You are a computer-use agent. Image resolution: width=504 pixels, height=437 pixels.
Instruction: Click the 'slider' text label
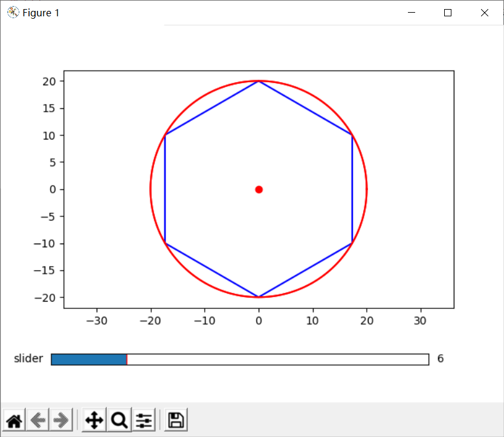tap(28, 358)
